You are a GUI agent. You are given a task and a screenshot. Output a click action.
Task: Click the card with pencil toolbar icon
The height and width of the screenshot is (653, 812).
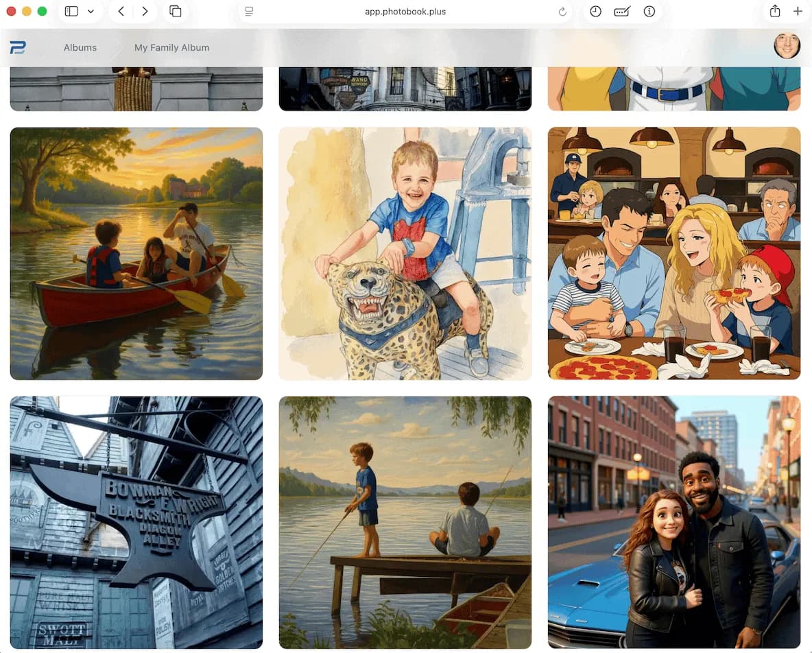coord(622,12)
